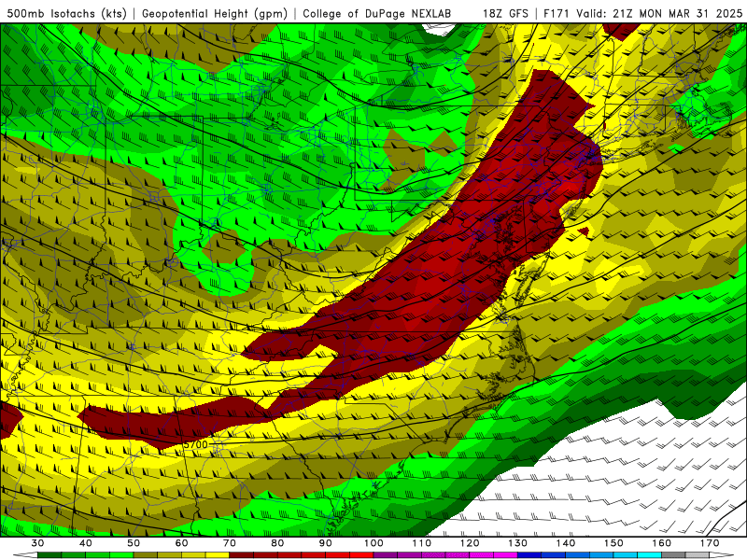Select the darkest green 30-knot legend swatch
Image resolution: width=747 pixels, height=560 pixels.
coord(49,555)
